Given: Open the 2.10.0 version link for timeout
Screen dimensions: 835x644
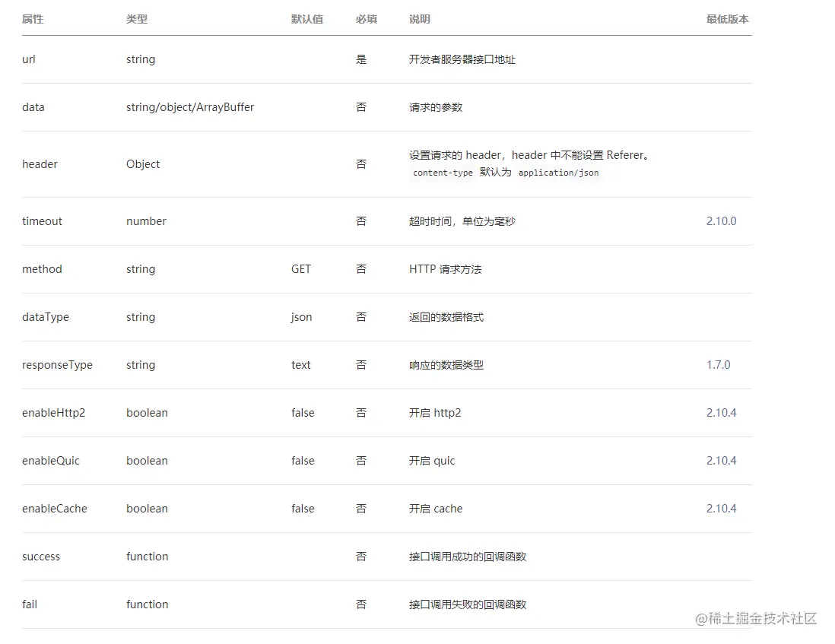Looking at the screenshot, I should coord(721,221).
